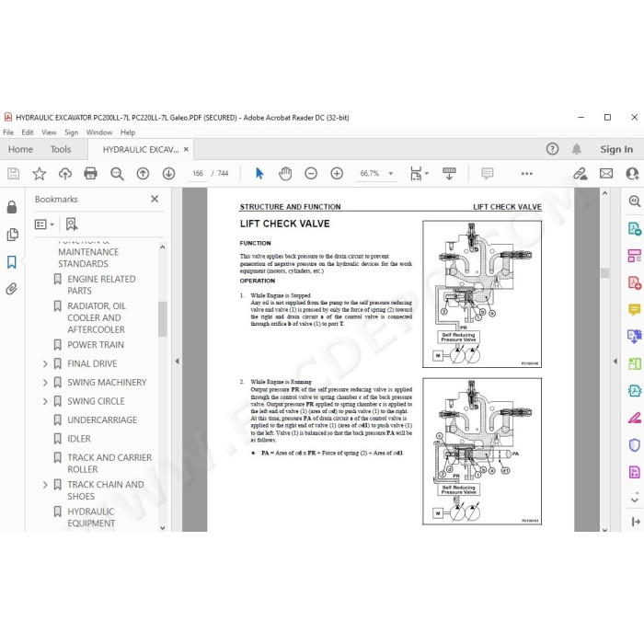
Task: Go to the next page arrow
Action: click(x=168, y=174)
